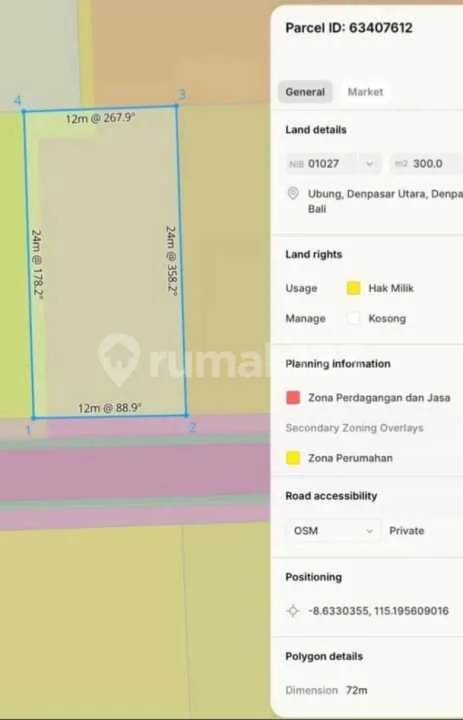This screenshot has height=720, width=463.
Task: Click the Private road access value
Action: tap(407, 531)
